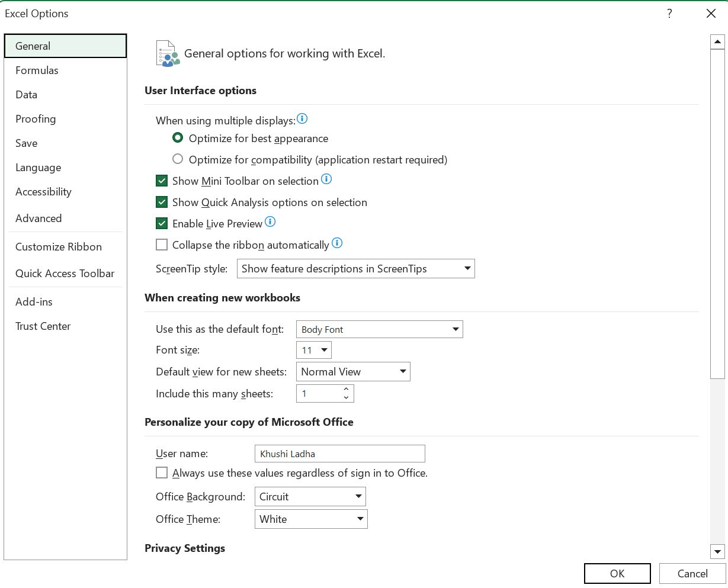728x588 pixels.
Task: Decrease the number of sheets with down arrow
Action: (347, 398)
